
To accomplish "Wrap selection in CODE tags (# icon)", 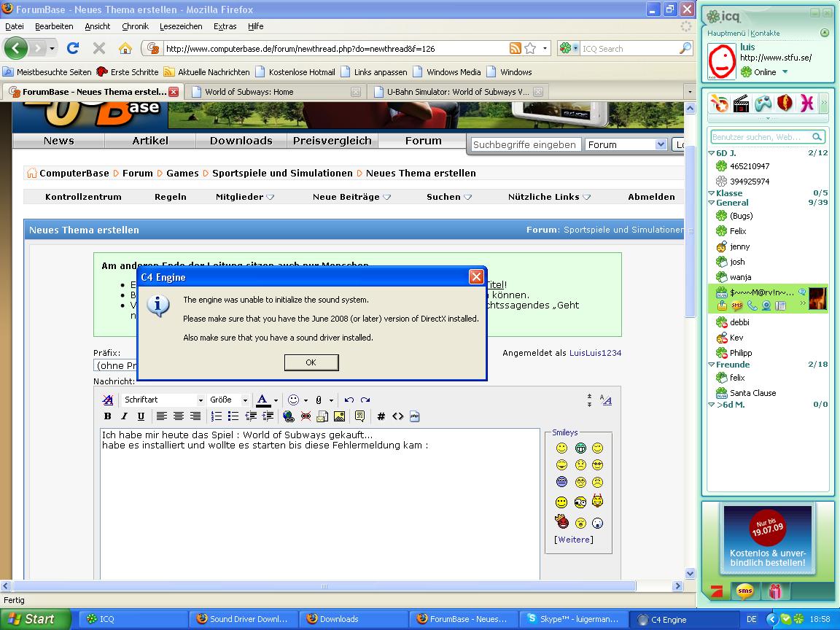I will pos(381,416).
